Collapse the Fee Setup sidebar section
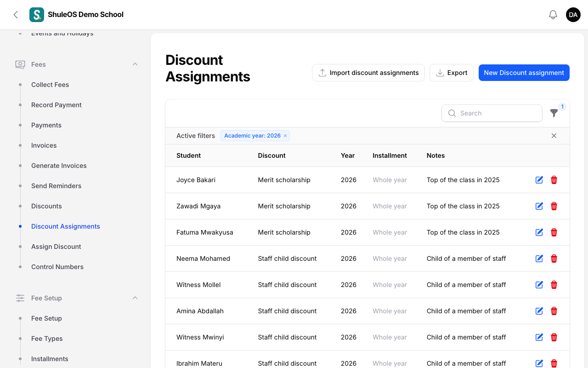This screenshot has height=368, width=588. point(135,298)
